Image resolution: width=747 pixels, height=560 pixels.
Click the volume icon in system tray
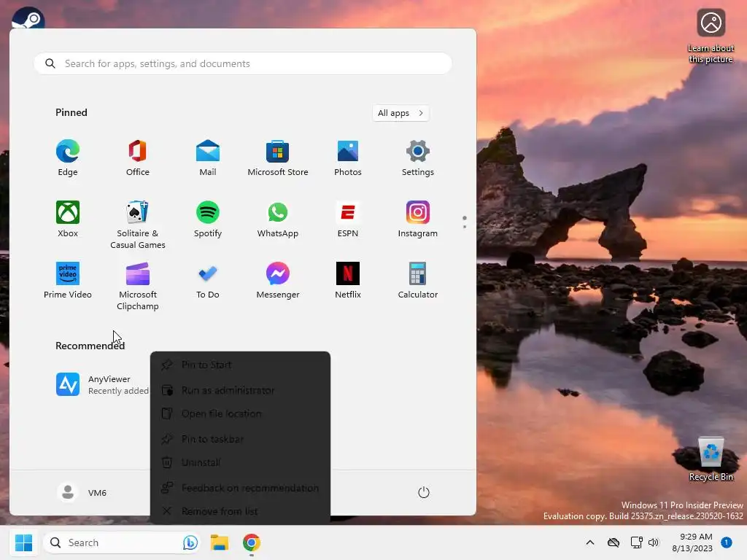tap(654, 542)
